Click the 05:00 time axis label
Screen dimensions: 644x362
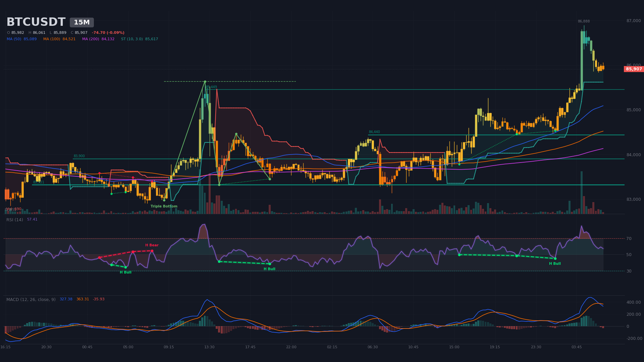click(128, 347)
